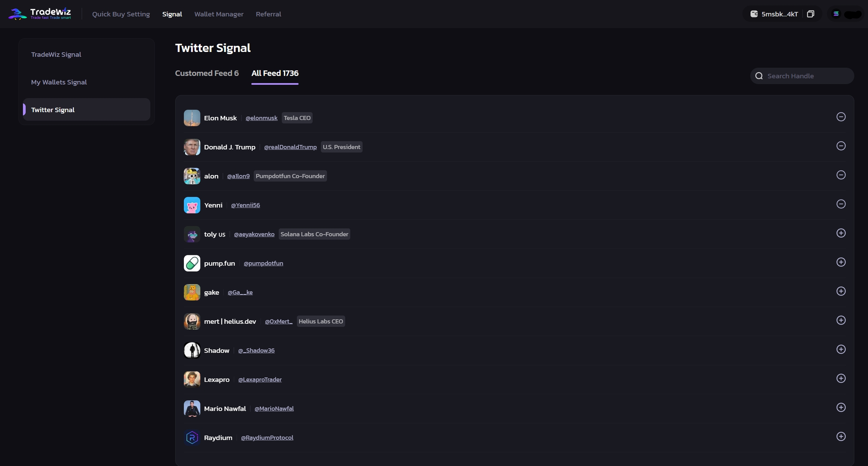Select My Wallets Signal in sidebar
Viewport: 868px width, 466px height.
[87, 82]
